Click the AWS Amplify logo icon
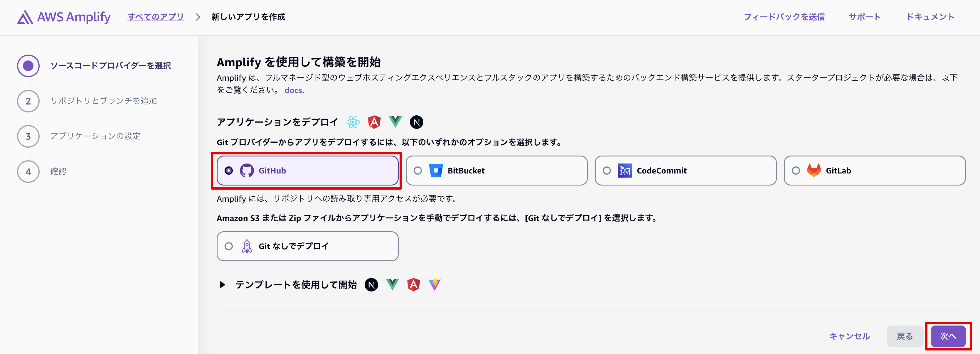Viewport: 980px width, 354px height. (x=25, y=17)
